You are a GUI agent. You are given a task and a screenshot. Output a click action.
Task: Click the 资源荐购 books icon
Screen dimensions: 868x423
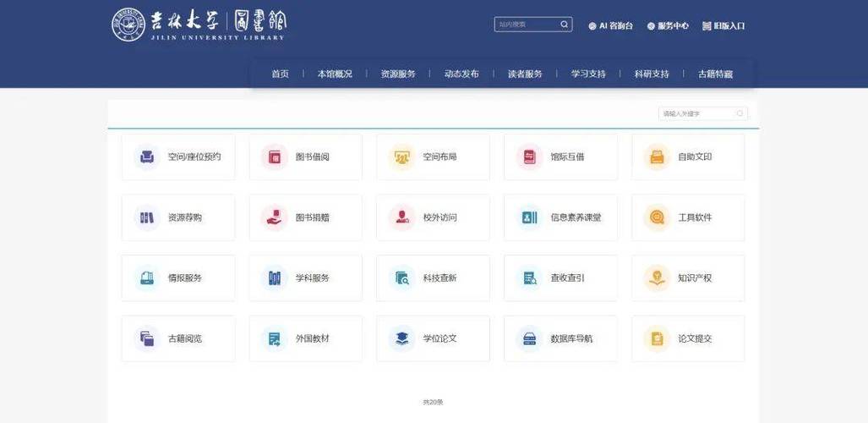(x=147, y=218)
